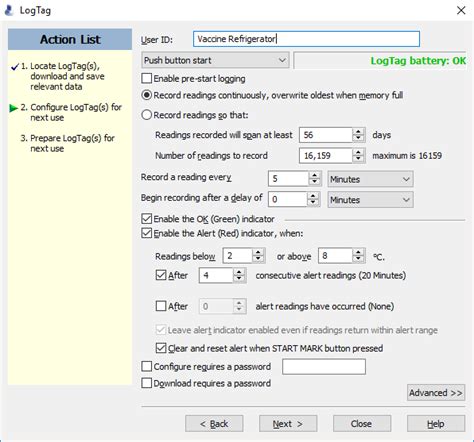This screenshot has width=474, height=442.
Task: Increase the Readings below threshold
Action: click(x=258, y=252)
